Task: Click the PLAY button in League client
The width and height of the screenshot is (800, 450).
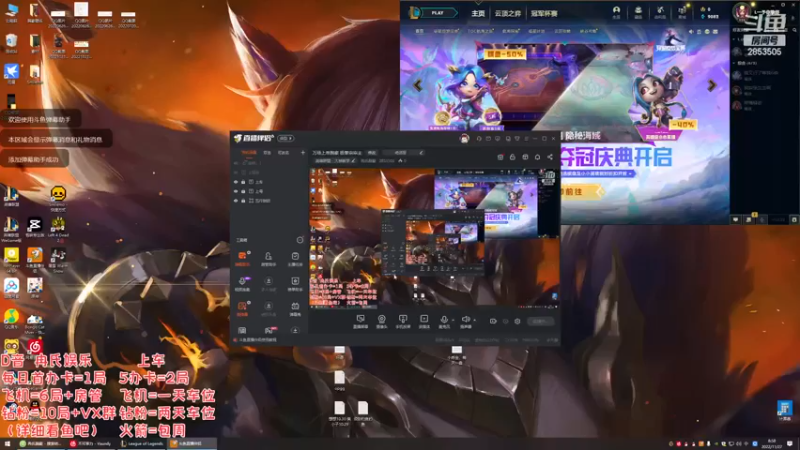Action: (438, 13)
